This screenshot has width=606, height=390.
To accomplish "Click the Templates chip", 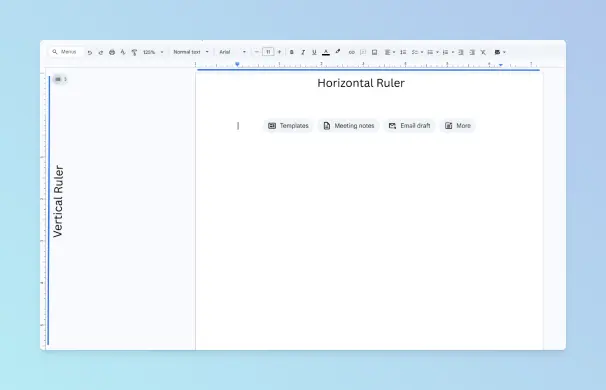I will pos(288,126).
